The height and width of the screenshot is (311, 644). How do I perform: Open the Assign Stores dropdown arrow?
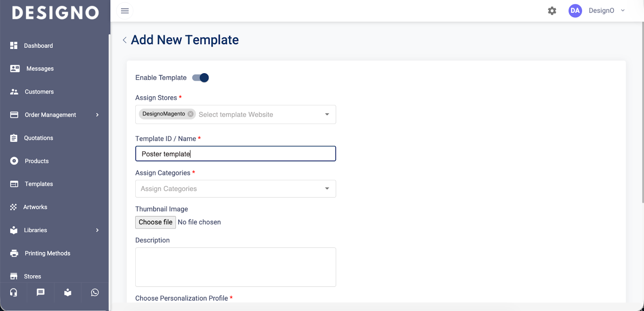(327, 115)
